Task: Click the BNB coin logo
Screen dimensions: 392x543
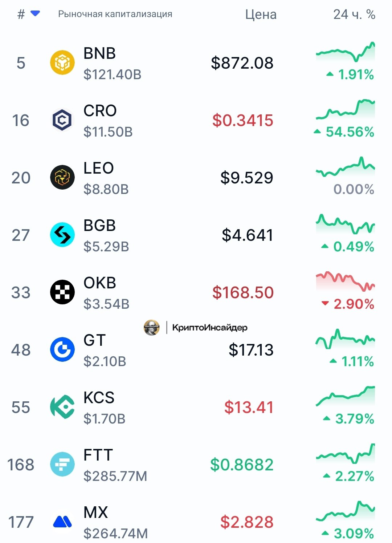Action: 62,62
